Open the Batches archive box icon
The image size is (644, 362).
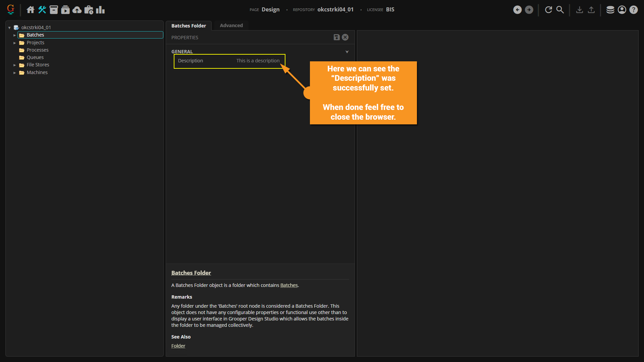click(54, 10)
